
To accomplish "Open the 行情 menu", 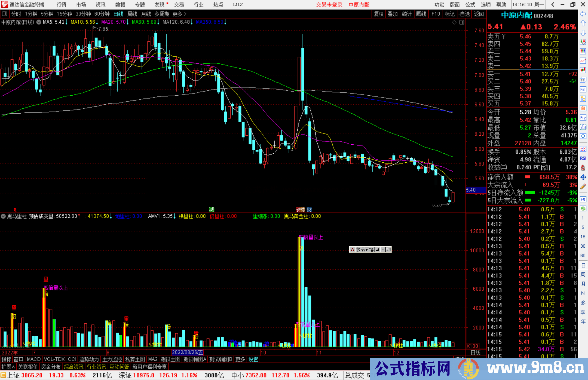I will (x=62, y=5).
